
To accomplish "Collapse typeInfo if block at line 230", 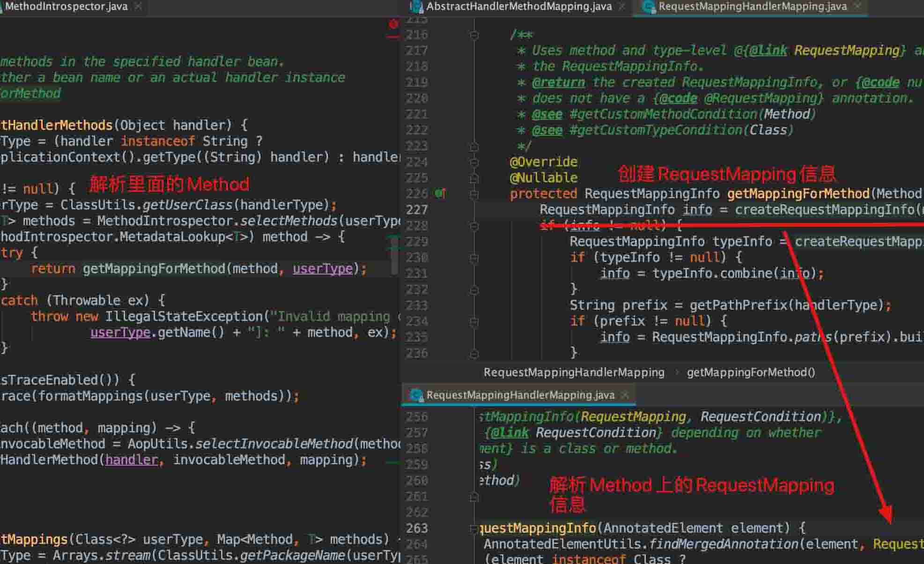I will [x=474, y=258].
